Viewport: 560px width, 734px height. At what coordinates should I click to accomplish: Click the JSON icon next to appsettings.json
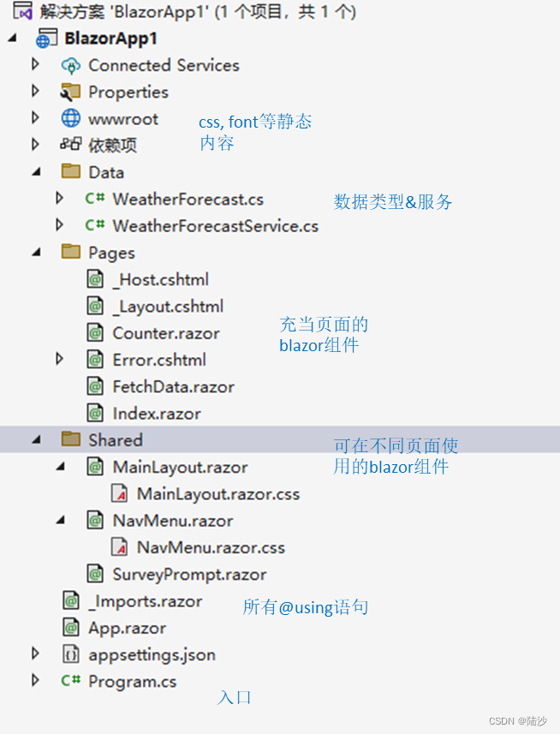coord(71,653)
